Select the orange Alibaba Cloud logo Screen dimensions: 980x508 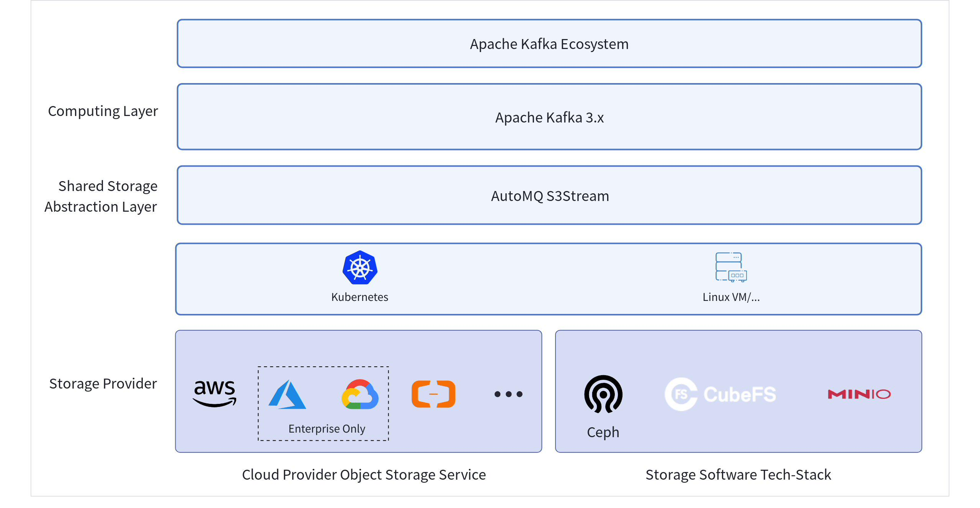(x=433, y=394)
